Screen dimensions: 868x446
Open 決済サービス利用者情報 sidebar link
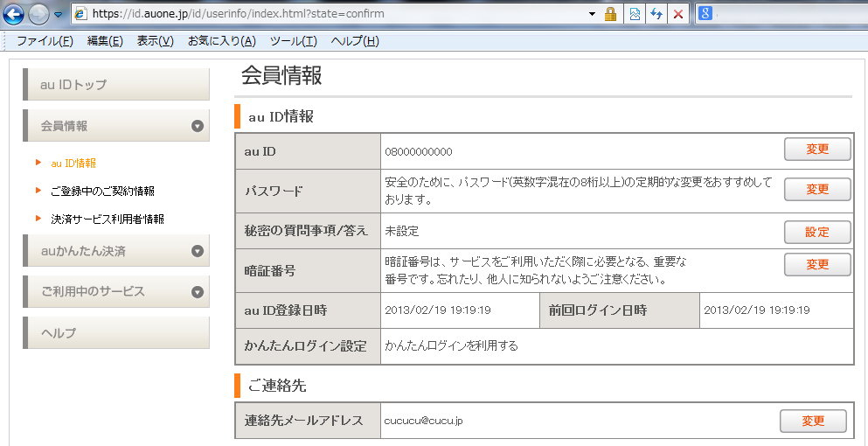click(x=108, y=219)
